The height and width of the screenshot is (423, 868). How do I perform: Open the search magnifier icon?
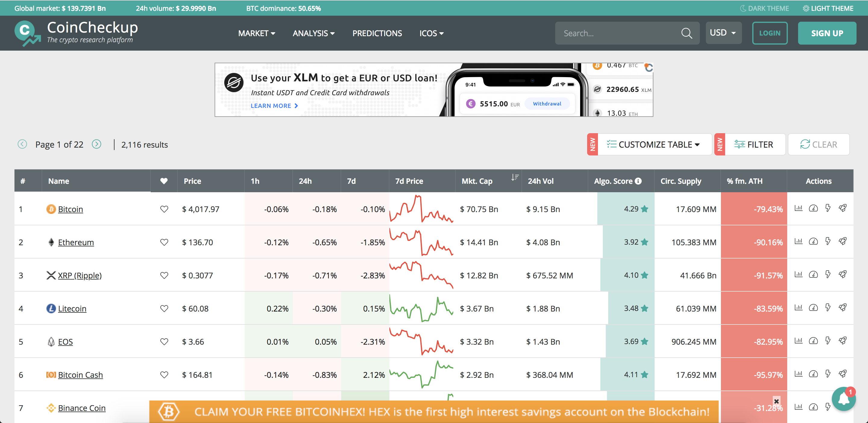[687, 33]
